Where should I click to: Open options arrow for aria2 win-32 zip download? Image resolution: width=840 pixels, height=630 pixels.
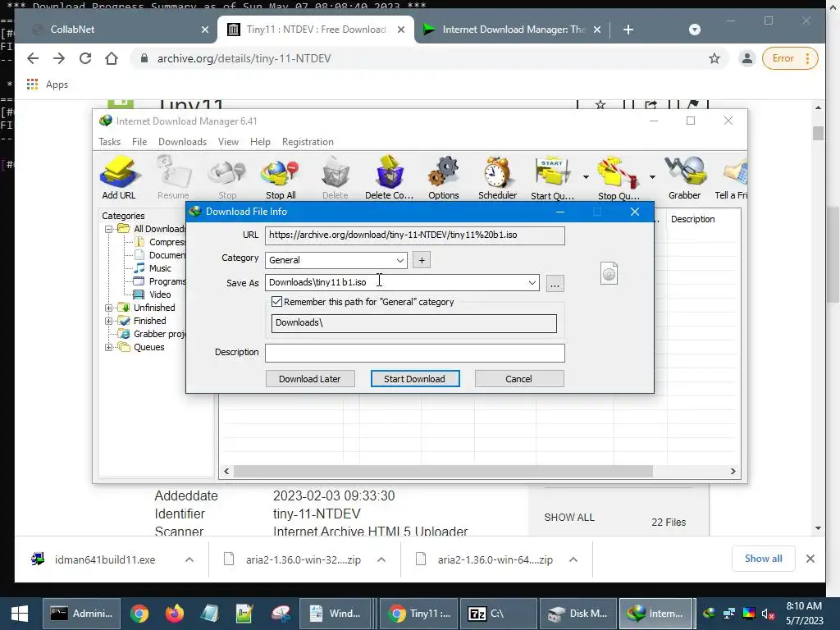[381, 559]
